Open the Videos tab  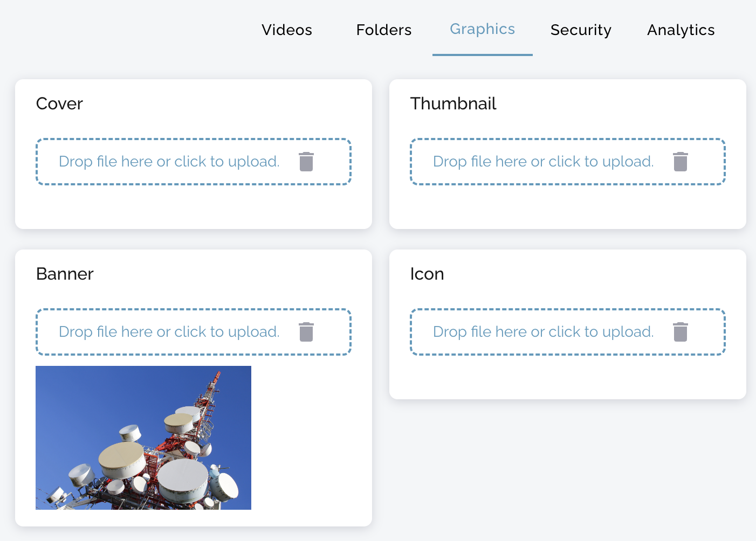tap(287, 30)
